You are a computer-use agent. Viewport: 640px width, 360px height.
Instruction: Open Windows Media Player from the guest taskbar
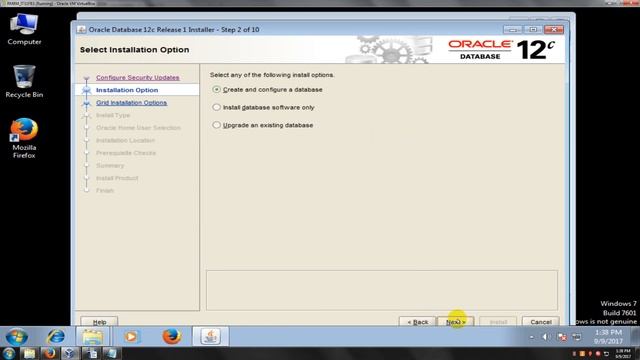pyautogui.click(x=131, y=337)
